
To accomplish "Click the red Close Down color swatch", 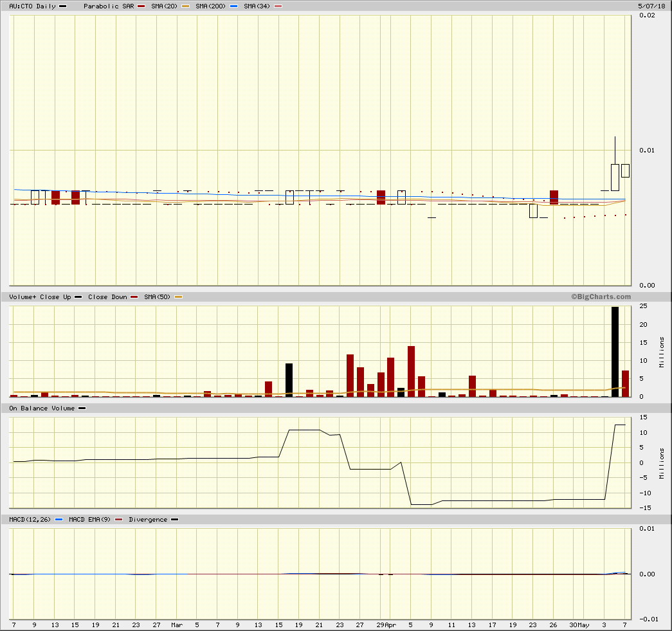I will [x=134, y=297].
